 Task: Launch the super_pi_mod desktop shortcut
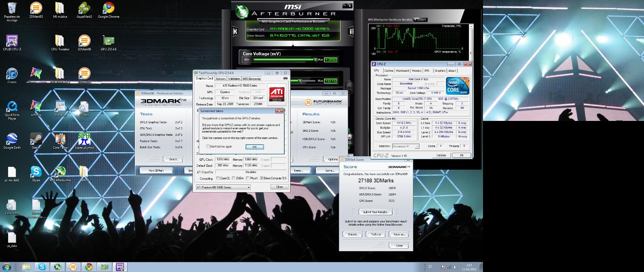84,141
